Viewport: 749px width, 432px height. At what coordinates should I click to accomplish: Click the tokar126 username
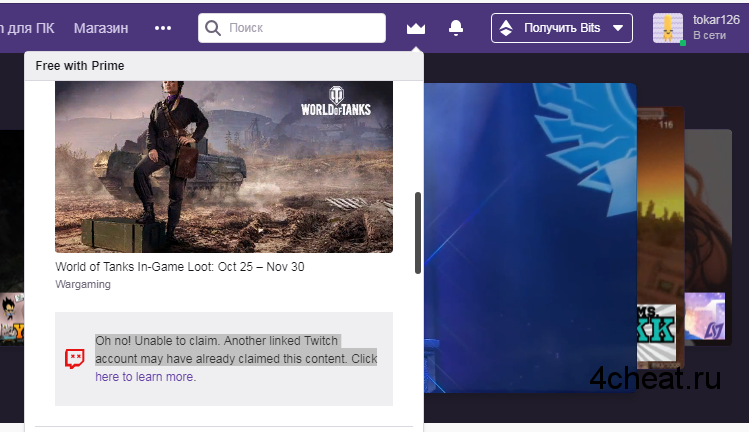[716, 20]
